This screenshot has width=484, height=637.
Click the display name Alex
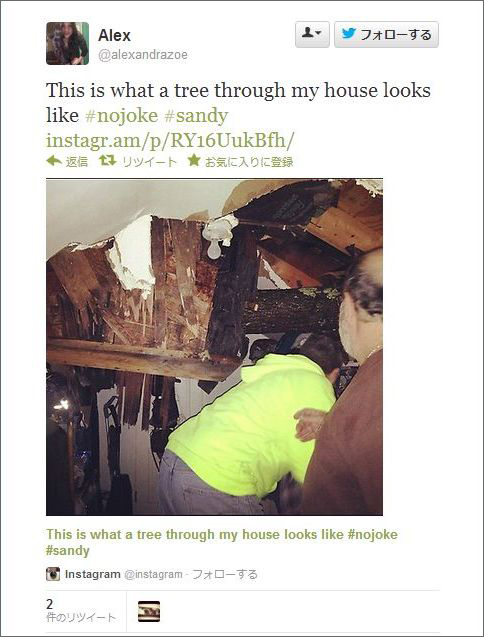(114, 35)
